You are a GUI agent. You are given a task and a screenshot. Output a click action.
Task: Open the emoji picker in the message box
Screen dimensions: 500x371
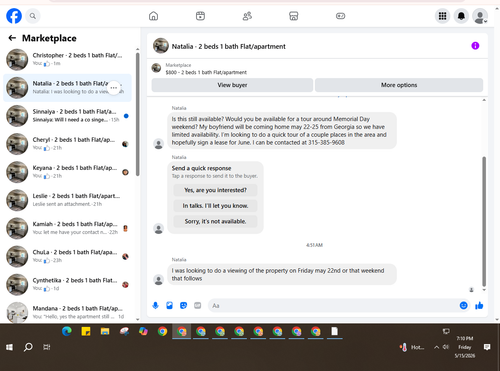pyautogui.click(x=463, y=305)
